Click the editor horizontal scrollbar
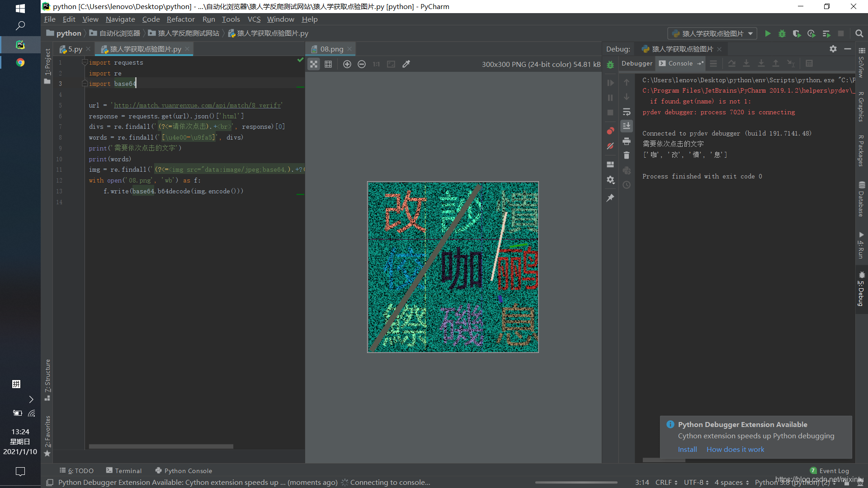The image size is (868, 488). (x=161, y=446)
